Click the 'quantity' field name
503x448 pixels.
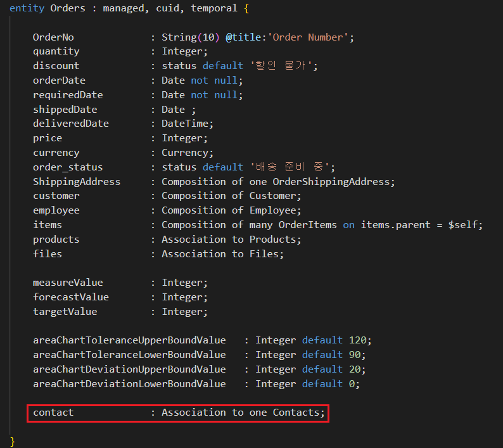56,52
